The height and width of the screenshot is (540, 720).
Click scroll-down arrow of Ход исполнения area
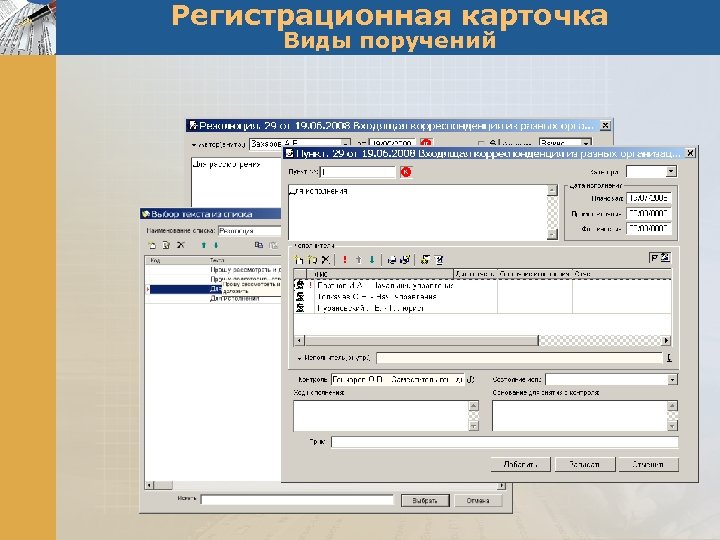[473, 426]
